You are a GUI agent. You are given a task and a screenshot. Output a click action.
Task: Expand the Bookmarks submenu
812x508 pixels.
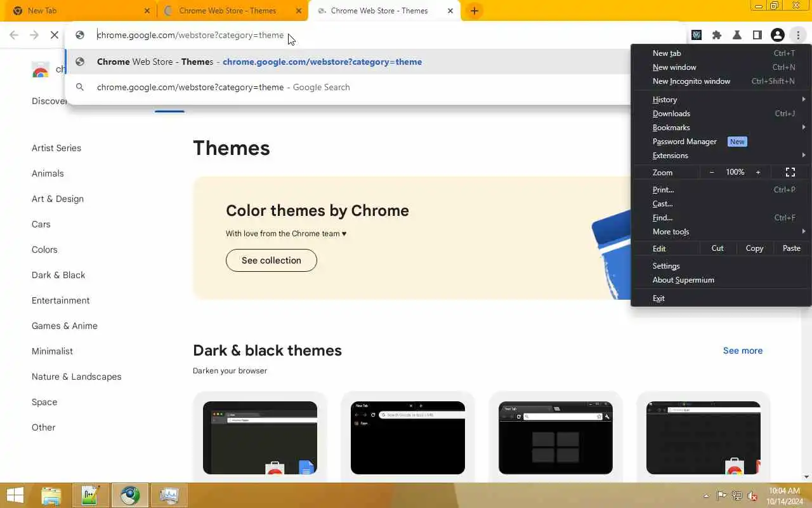[x=721, y=128]
